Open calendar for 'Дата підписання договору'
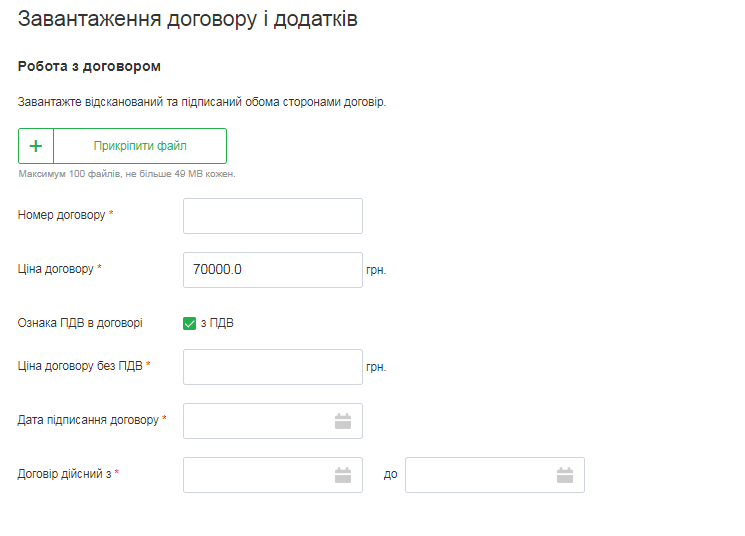Screen dimensions: 745x536 click(343, 421)
